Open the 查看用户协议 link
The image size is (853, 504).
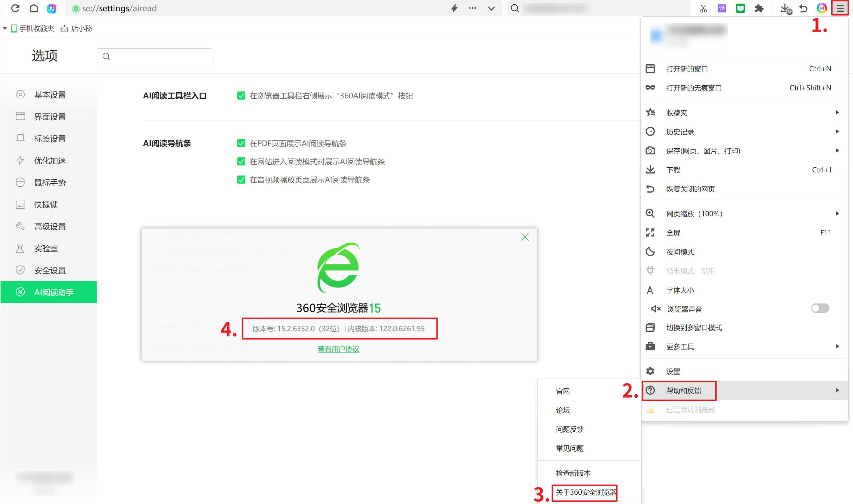click(x=338, y=349)
